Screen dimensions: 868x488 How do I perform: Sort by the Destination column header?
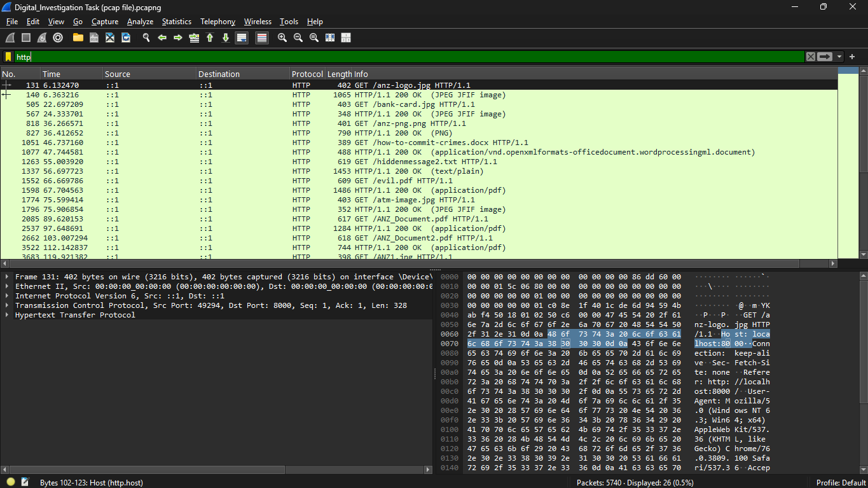(x=243, y=74)
